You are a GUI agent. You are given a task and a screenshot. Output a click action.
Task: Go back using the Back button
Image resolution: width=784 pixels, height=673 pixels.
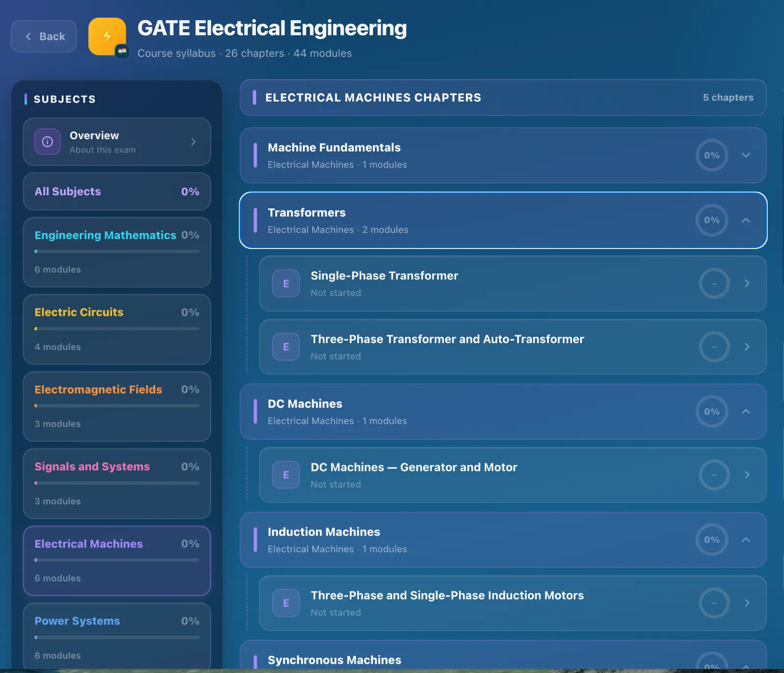click(44, 36)
